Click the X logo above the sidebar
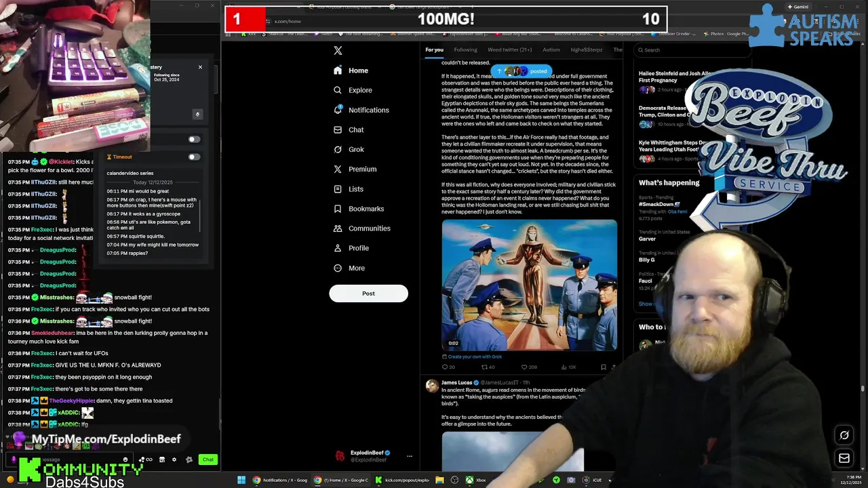The width and height of the screenshot is (868, 488). (x=338, y=50)
